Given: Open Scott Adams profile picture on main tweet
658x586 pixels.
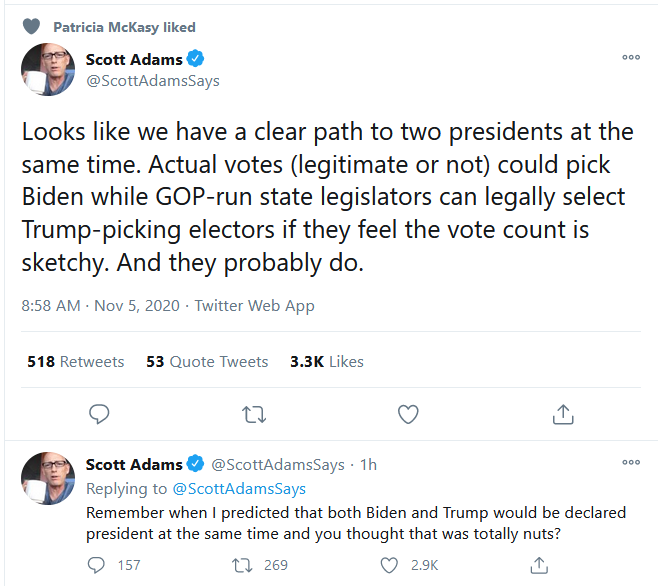Looking at the screenshot, I should 47,69.
